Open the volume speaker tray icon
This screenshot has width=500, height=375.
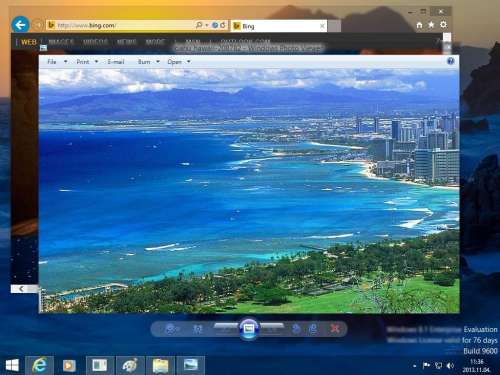[450, 366]
